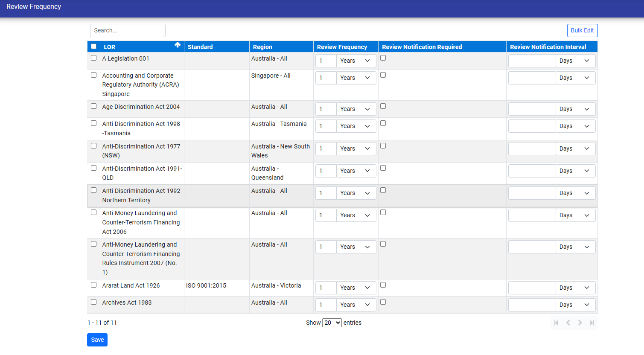Sort table by Review Frequency column header
This screenshot has width=644, height=355.
[x=342, y=47]
